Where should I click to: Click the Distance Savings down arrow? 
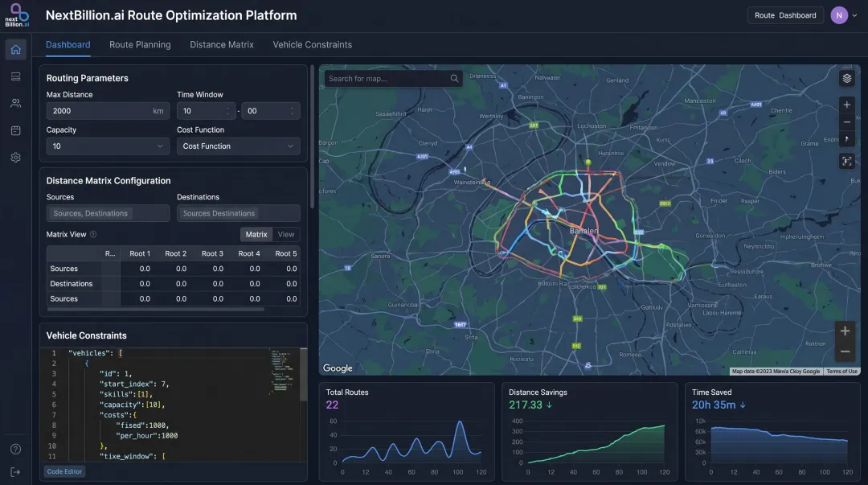549,405
